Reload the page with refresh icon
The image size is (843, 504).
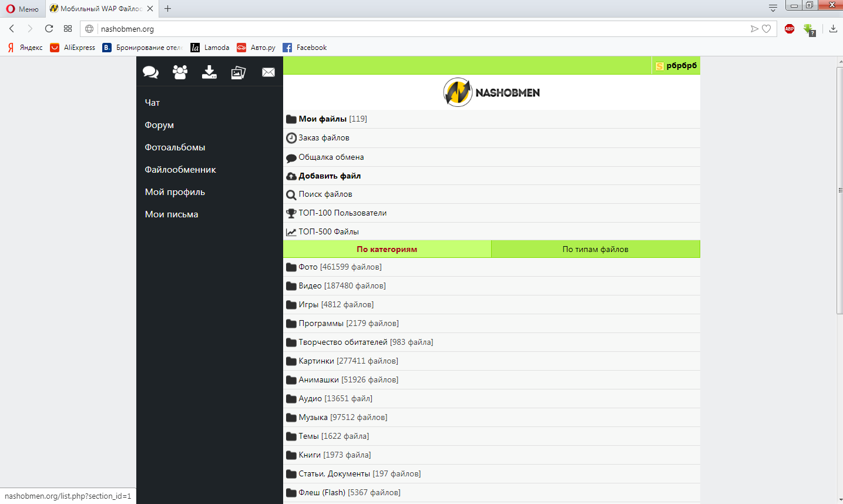click(49, 29)
